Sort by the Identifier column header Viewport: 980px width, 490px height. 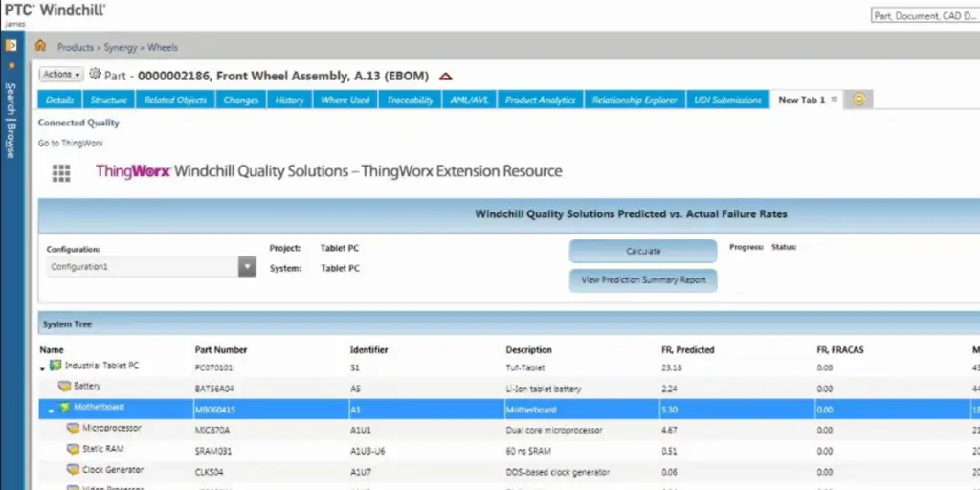pos(368,349)
